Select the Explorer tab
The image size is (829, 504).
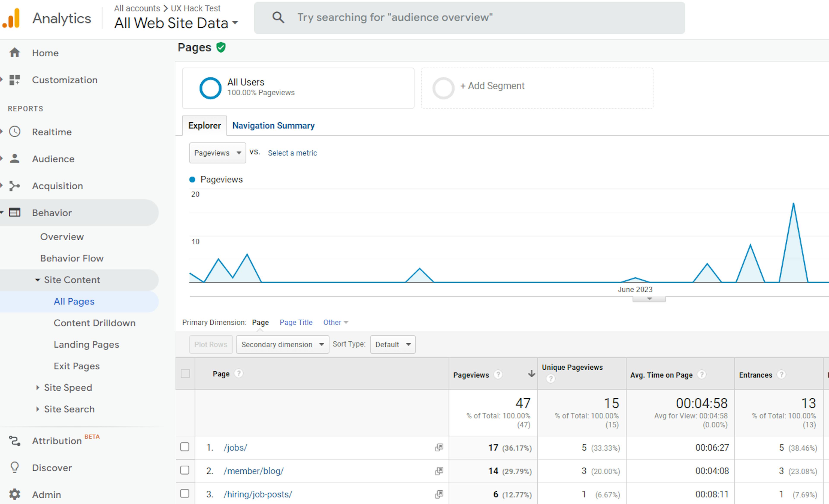(204, 125)
